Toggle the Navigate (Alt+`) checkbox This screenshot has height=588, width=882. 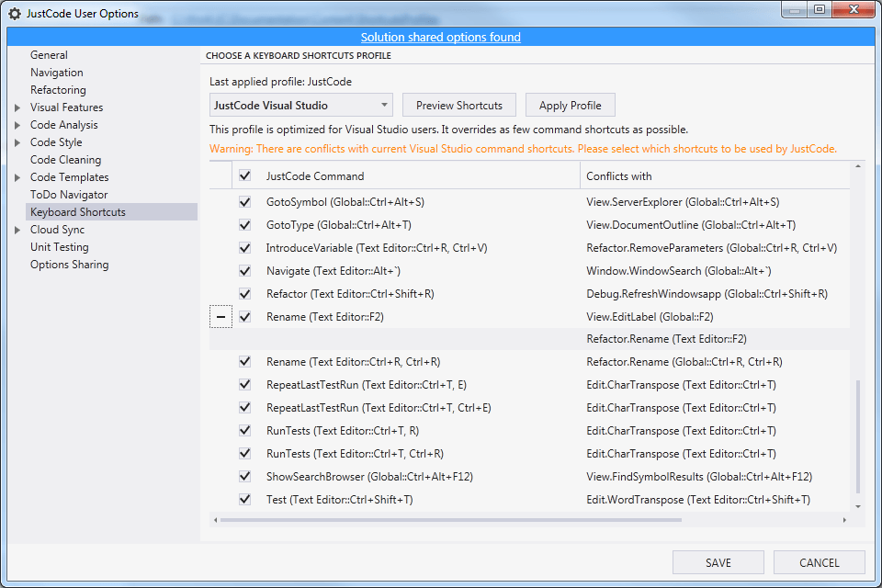[244, 271]
